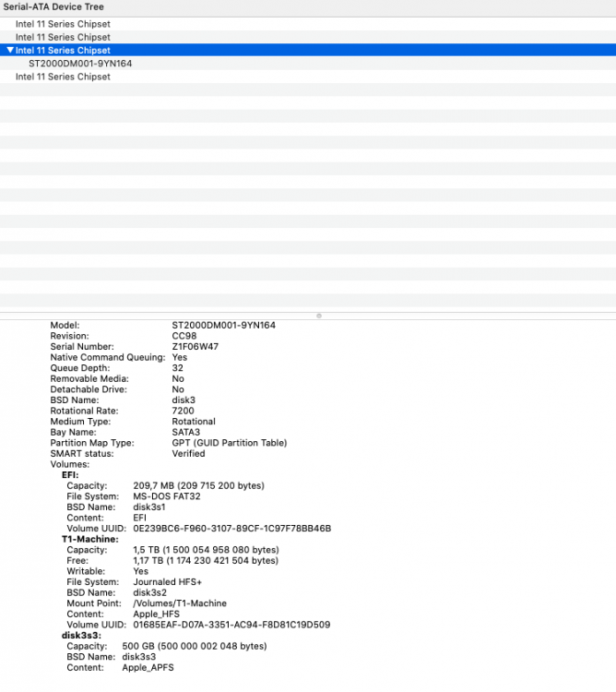
Task: Click the Revision value CC98
Action: coord(184,336)
